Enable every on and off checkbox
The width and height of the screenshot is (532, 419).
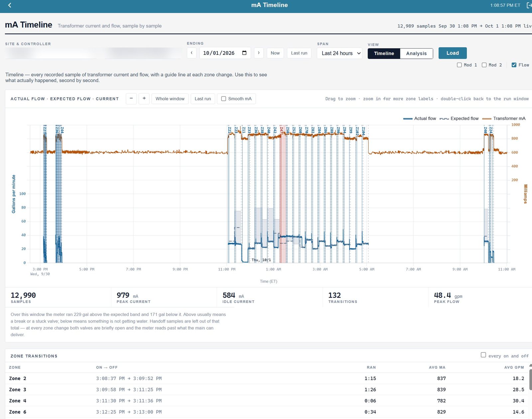[483, 355]
